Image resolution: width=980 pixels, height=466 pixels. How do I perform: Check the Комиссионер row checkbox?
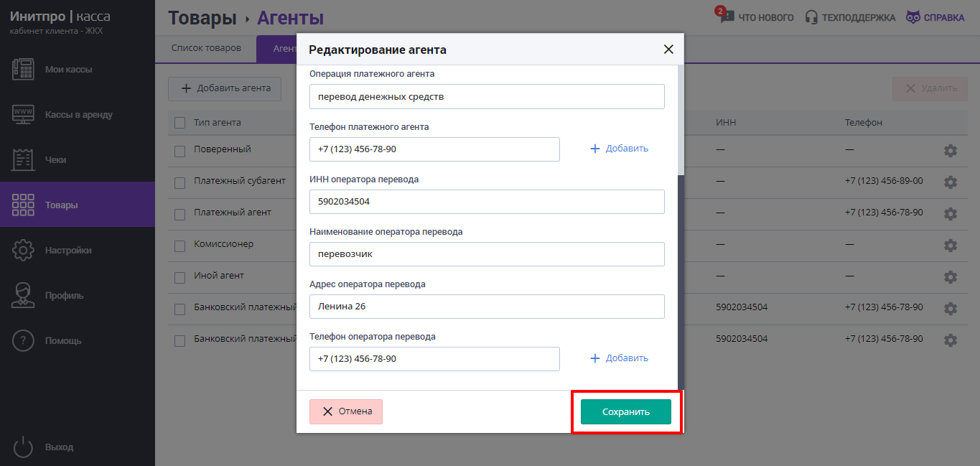click(180, 246)
